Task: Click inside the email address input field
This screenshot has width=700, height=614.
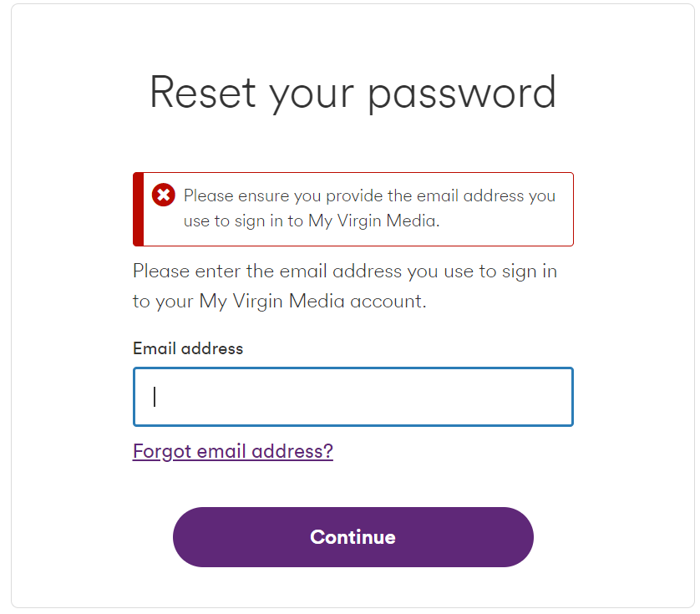Action: [353, 397]
